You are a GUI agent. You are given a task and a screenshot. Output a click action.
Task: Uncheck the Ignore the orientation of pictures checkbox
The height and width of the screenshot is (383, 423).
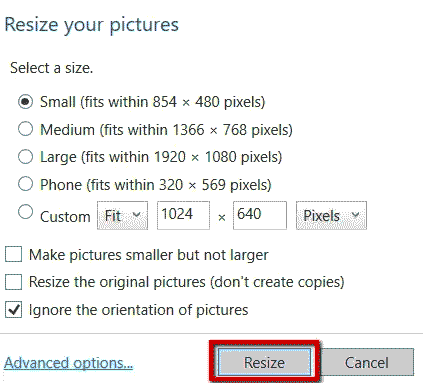pos(13,310)
